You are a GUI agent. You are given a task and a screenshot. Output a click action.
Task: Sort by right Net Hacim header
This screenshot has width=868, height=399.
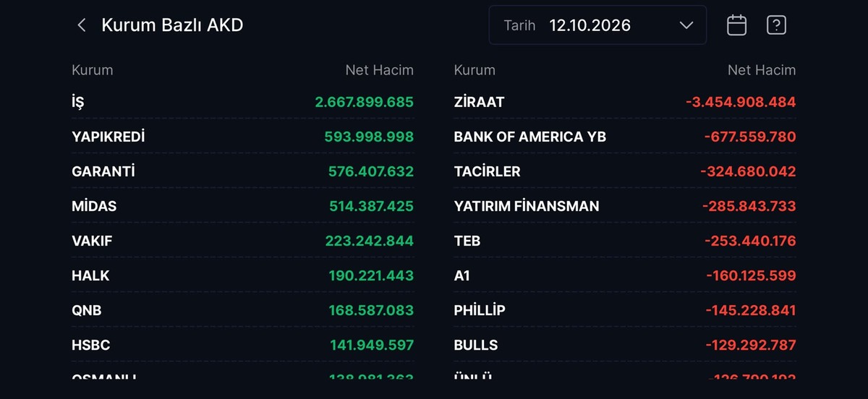click(761, 70)
